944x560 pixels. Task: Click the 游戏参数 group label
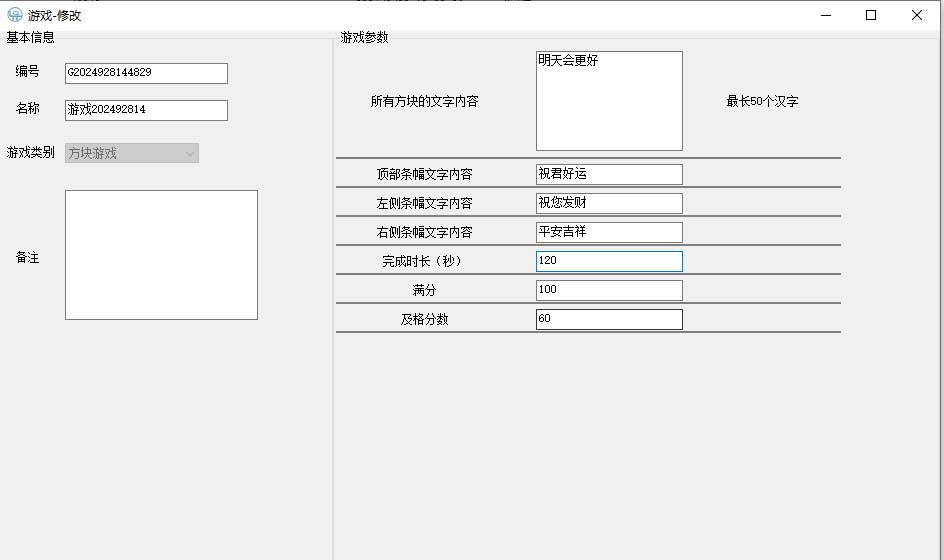point(364,37)
